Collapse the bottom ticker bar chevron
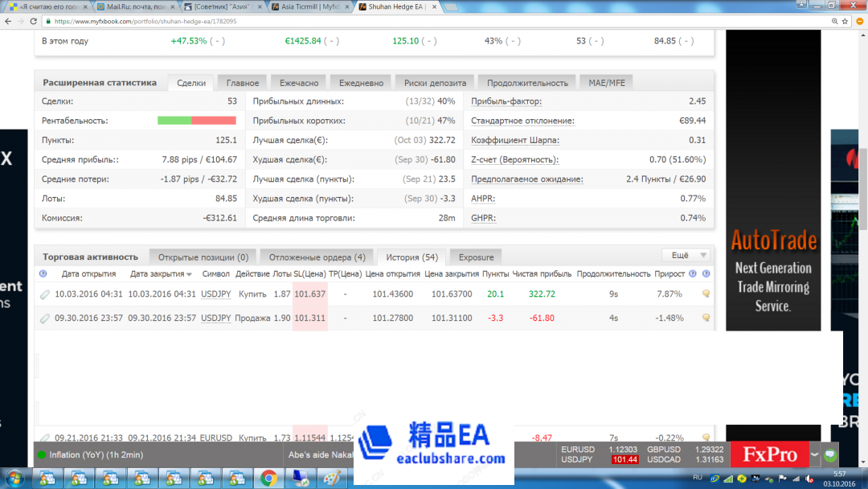The image size is (868, 489). click(814, 454)
